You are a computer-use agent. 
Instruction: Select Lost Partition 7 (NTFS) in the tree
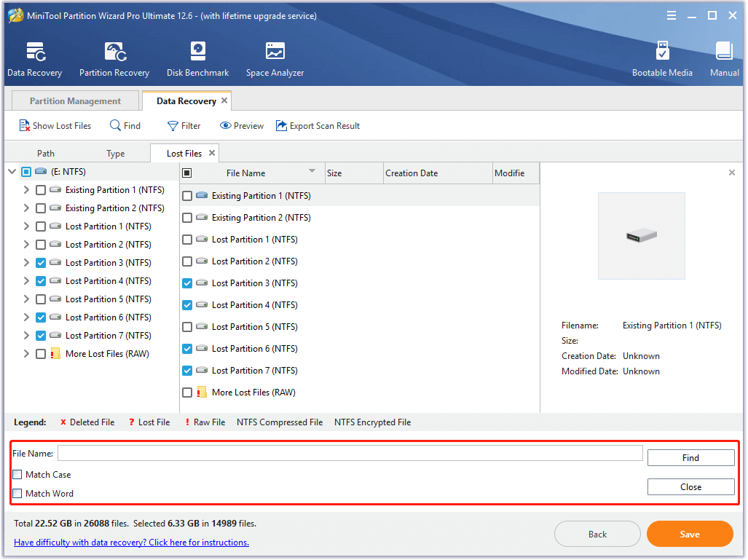pos(109,335)
